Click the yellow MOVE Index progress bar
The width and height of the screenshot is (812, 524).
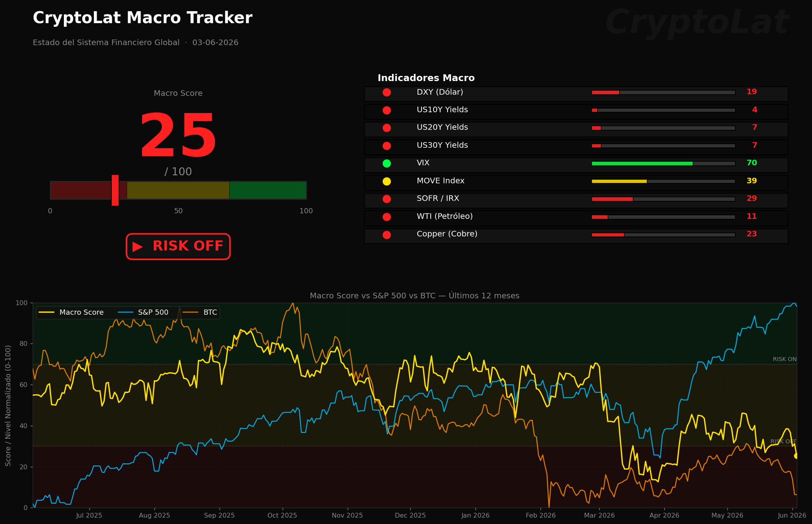pyautogui.click(x=663, y=181)
